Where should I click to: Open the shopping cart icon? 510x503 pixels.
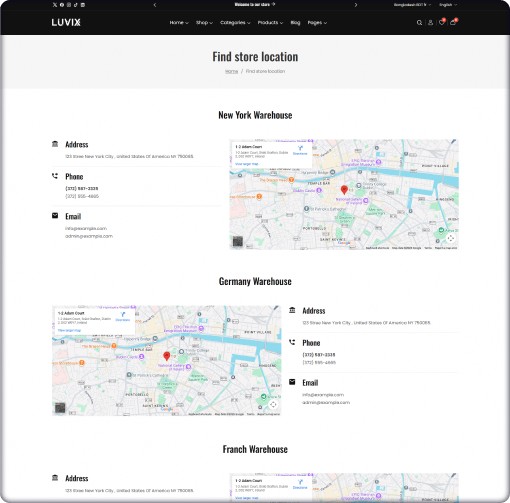(453, 23)
